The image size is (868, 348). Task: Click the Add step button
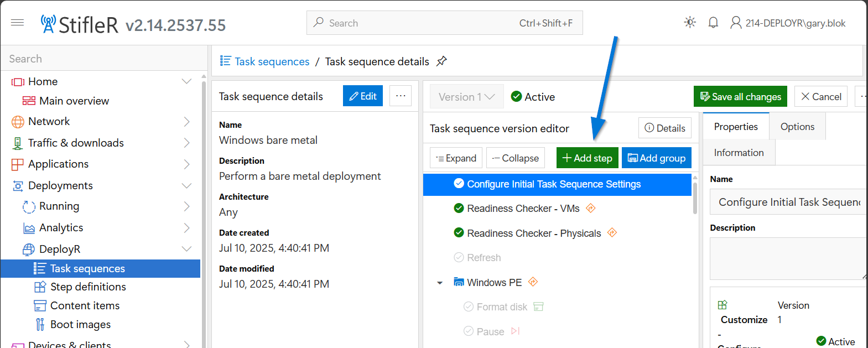click(587, 158)
